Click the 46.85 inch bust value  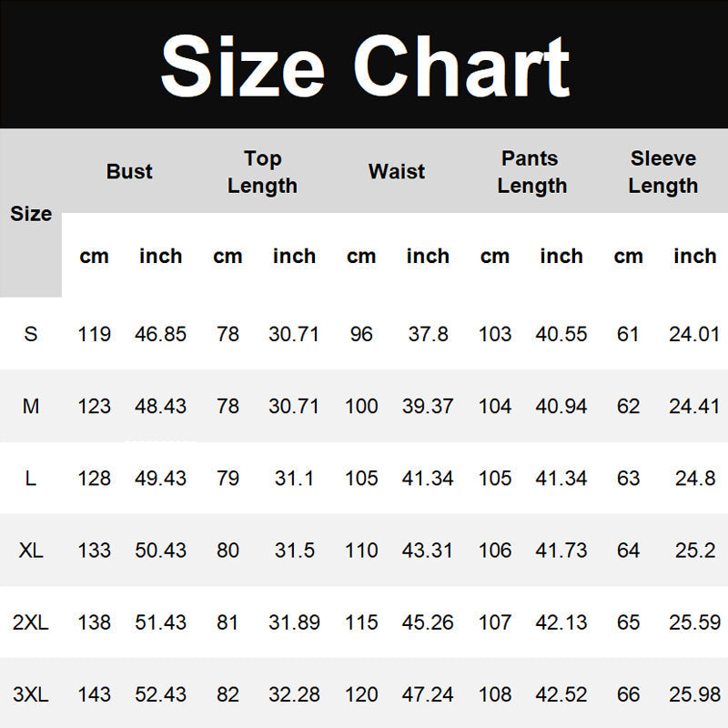(x=160, y=334)
